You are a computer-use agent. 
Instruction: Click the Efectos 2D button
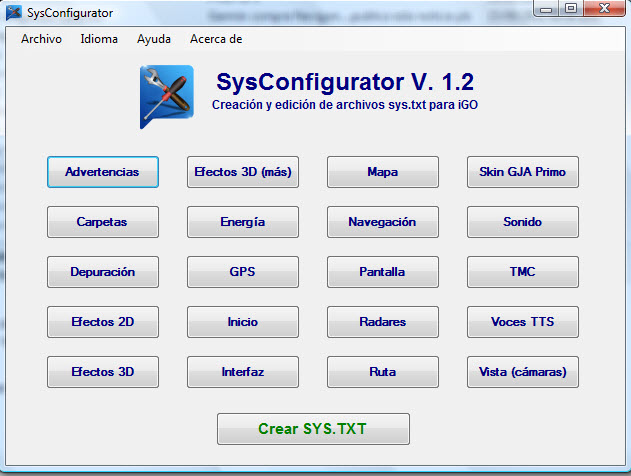(x=103, y=322)
